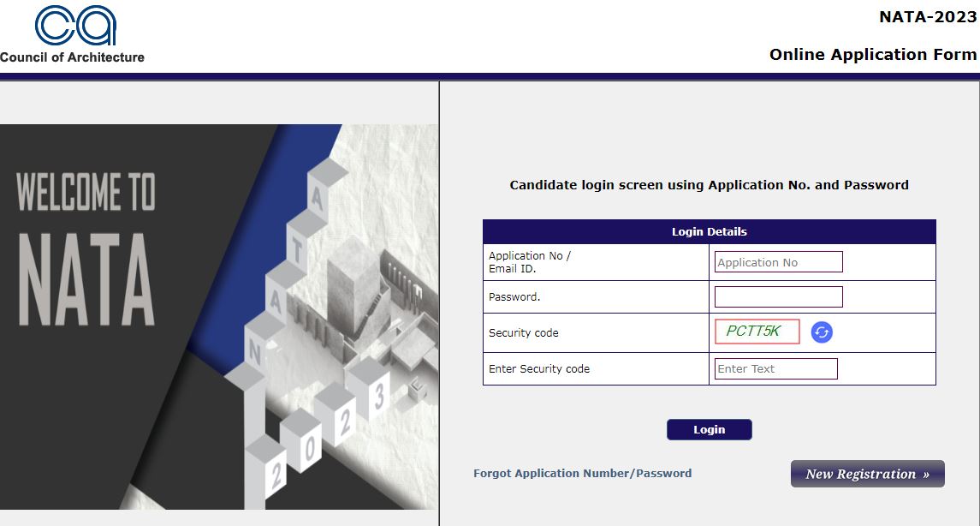Click into the Password field
This screenshot has width=980, height=526.
778,297
